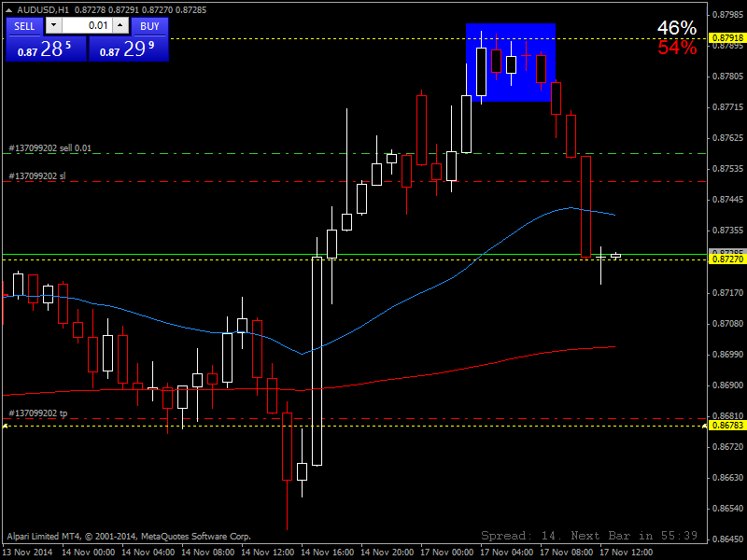
Task: Decrease trade volume with the down arrow
Action: click(x=54, y=26)
